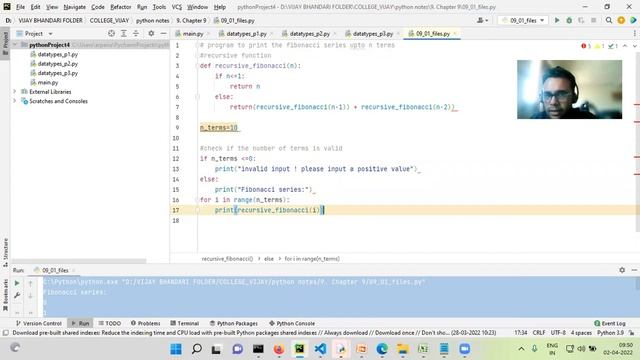Click the UTF-8 encoding status entry
Screen dimensions: 640x360
click(x=558, y=333)
